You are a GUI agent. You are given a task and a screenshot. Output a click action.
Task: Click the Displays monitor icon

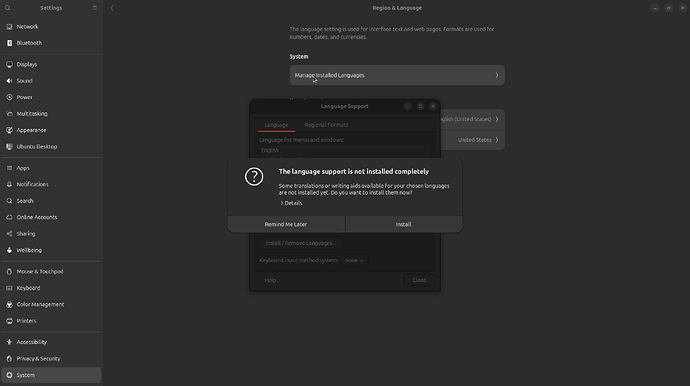click(x=9, y=64)
